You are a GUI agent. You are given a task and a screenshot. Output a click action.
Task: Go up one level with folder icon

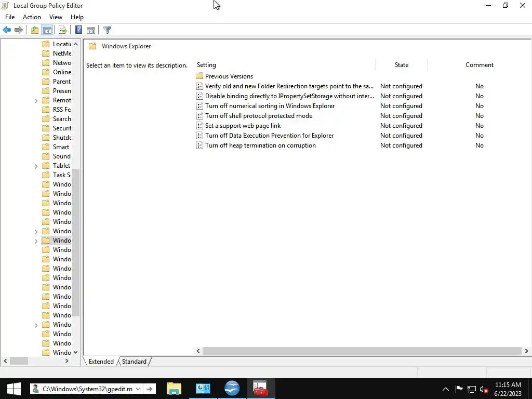click(35, 30)
